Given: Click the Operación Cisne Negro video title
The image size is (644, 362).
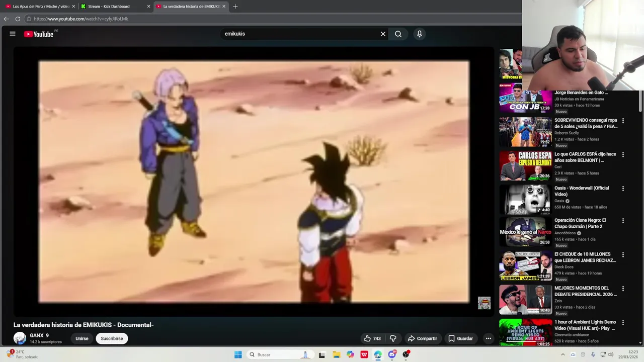Looking at the screenshot, I should 580,223.
